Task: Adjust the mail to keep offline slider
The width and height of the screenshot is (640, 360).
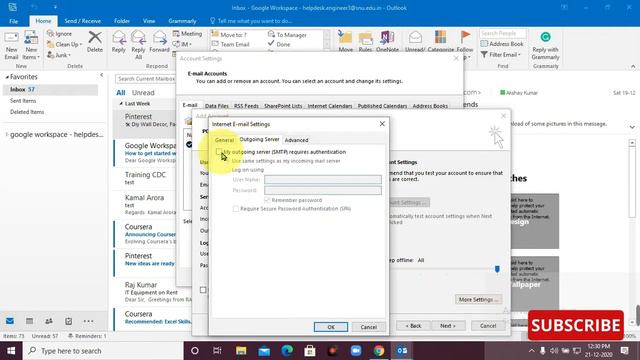Action: point(497,269)
